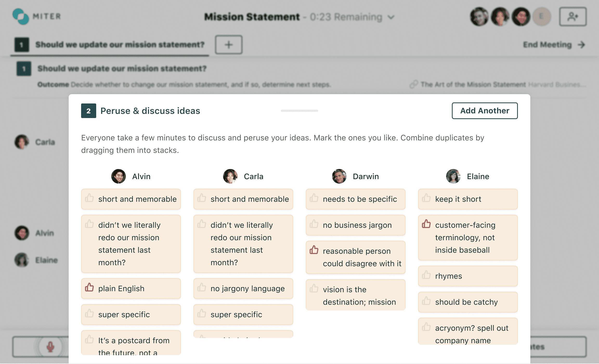
Task: Click the '+' icon next to agenda item 1
Action: pos(229,44)
